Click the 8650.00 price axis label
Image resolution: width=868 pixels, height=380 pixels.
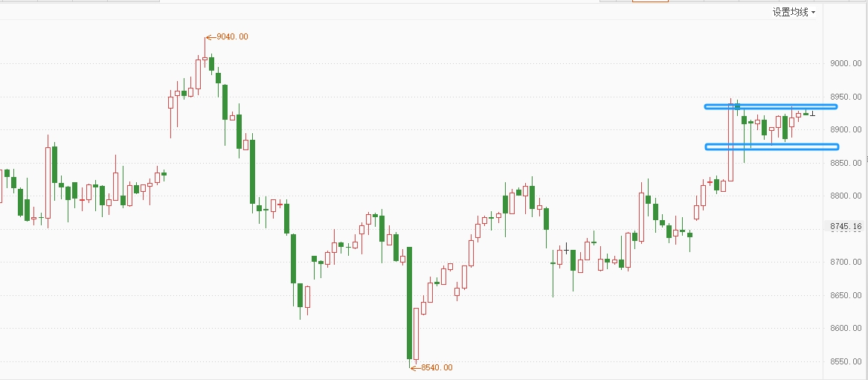(846, 295)
